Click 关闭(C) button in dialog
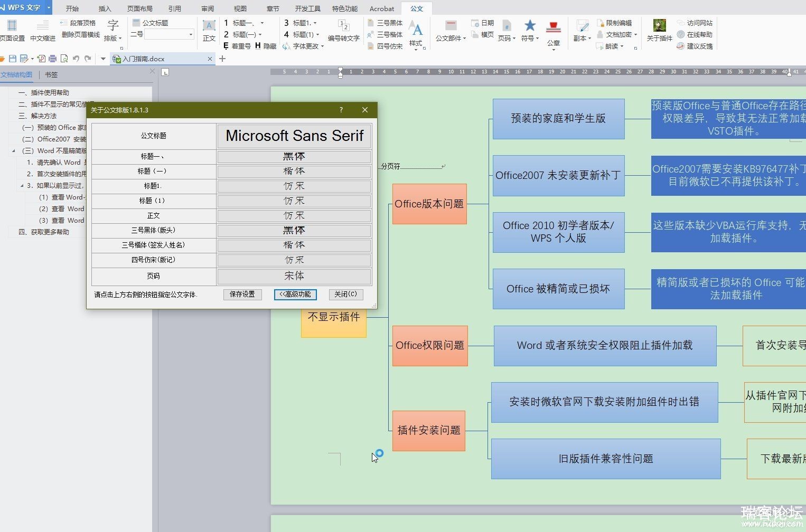The width and height of the screenshot is (806, 532). coord(345,294)
